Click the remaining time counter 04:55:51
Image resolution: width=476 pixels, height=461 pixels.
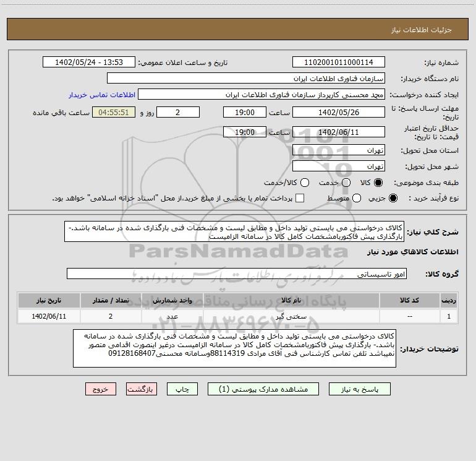pos(114,113)
